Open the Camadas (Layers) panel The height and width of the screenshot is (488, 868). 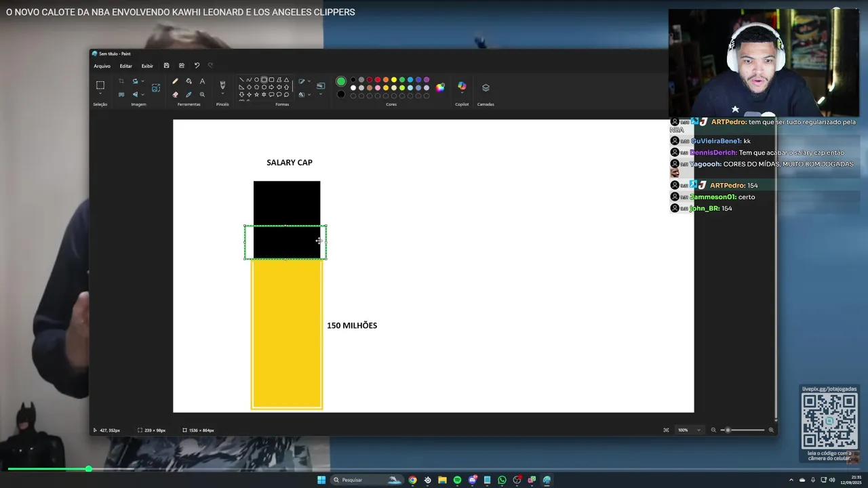pos(486,88)
